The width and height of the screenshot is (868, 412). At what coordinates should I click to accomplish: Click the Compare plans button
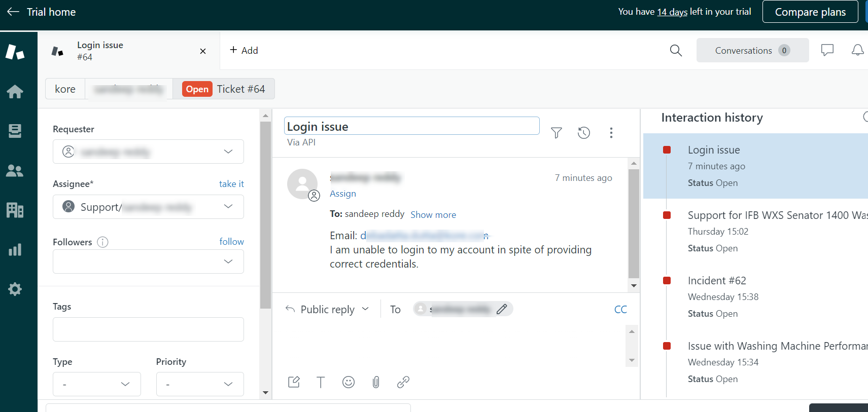tap(810, 12)
